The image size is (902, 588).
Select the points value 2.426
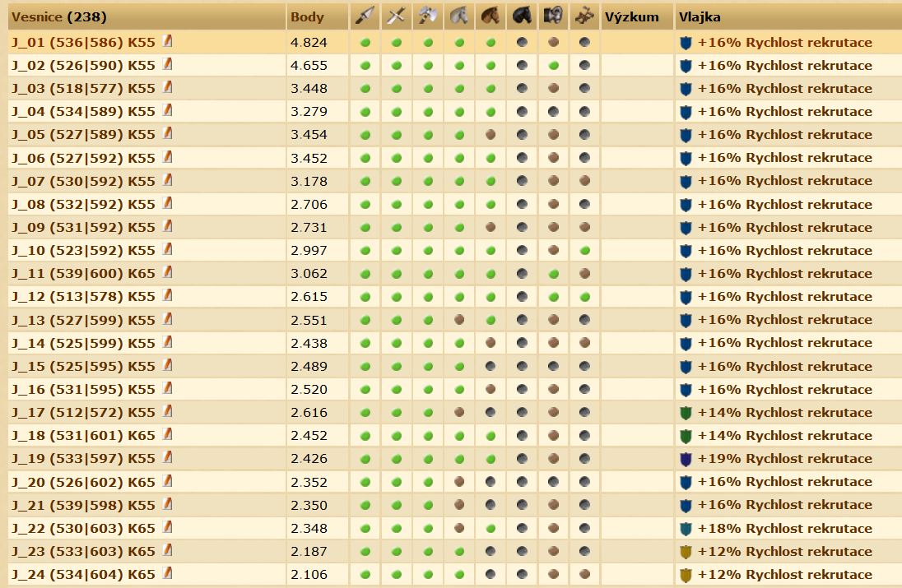(x=309, y=459)
